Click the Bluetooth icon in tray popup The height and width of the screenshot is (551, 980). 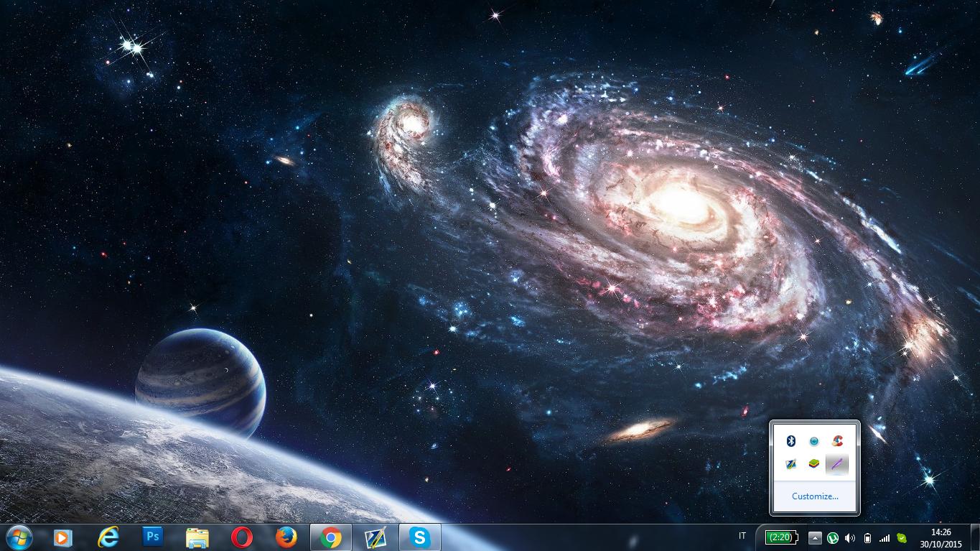(791, 441)
